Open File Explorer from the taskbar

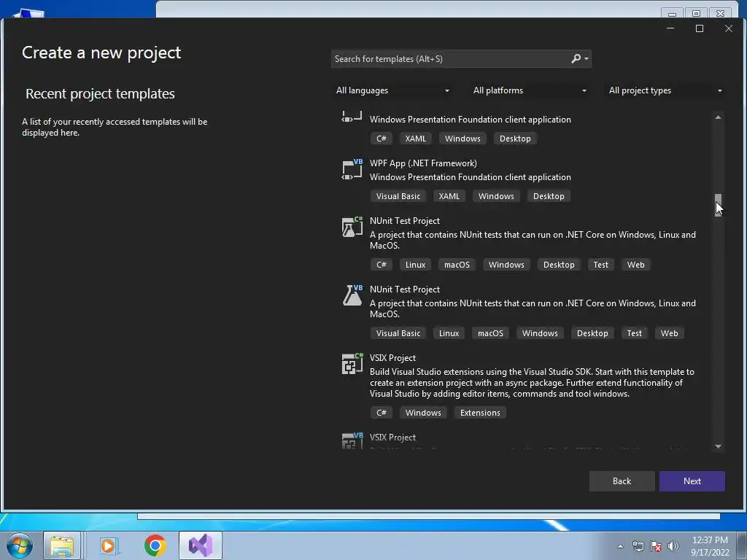pos(62,545)
